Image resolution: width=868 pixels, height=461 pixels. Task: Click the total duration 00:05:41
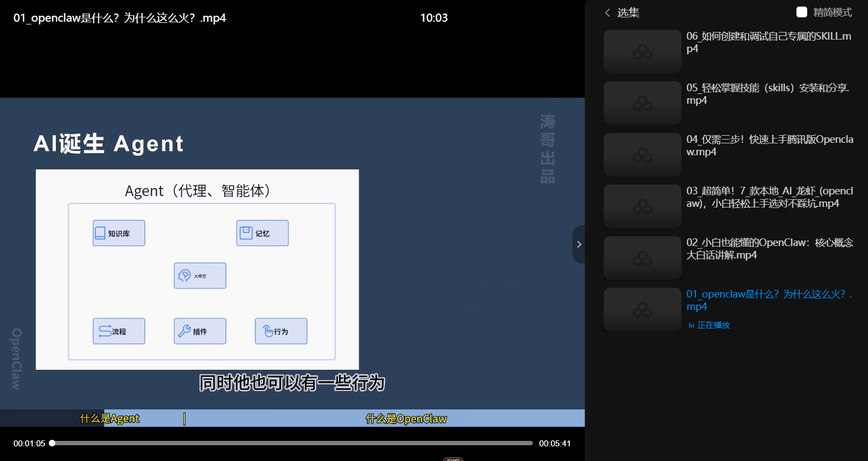pos(555,444)
